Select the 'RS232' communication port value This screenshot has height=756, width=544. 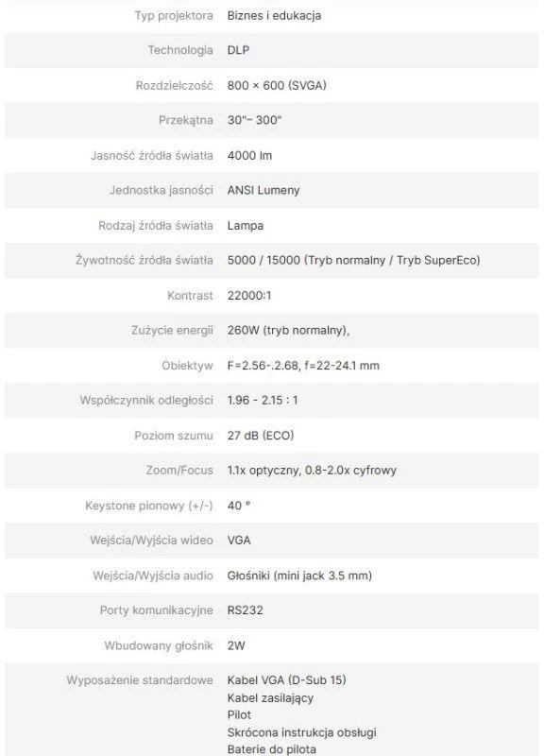pyautogui.click(x=246, y=610)
